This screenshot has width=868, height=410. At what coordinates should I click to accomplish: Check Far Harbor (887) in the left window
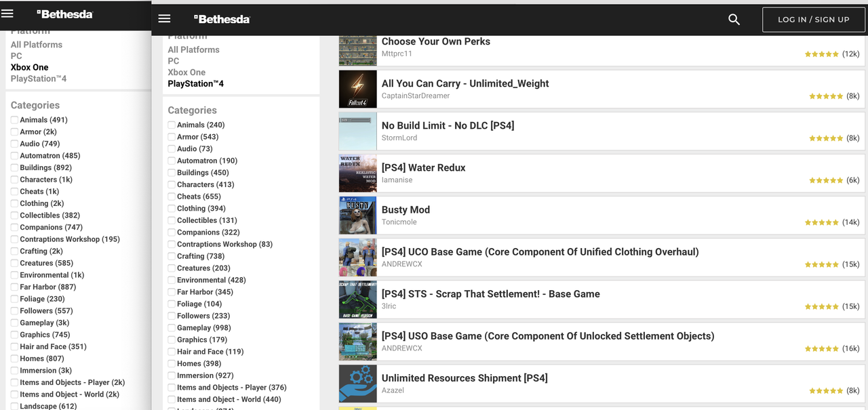[14, 287]
